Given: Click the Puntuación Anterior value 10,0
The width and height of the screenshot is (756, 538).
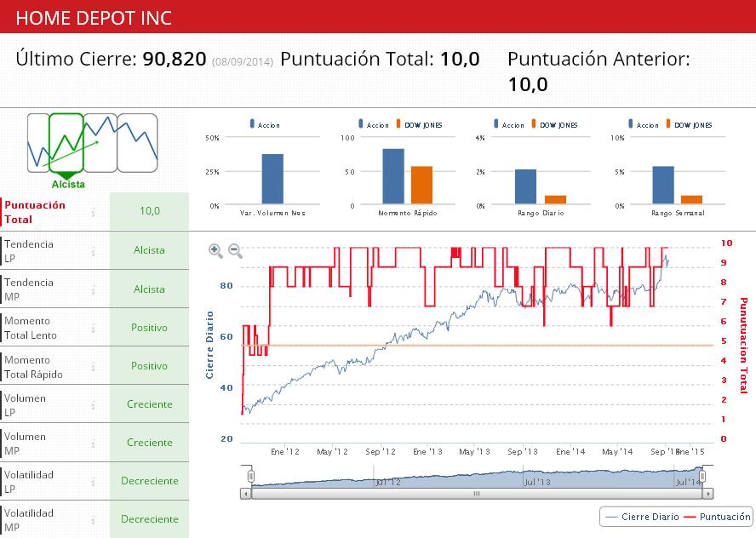Looking at the screenshot, I should pos(528,84).
